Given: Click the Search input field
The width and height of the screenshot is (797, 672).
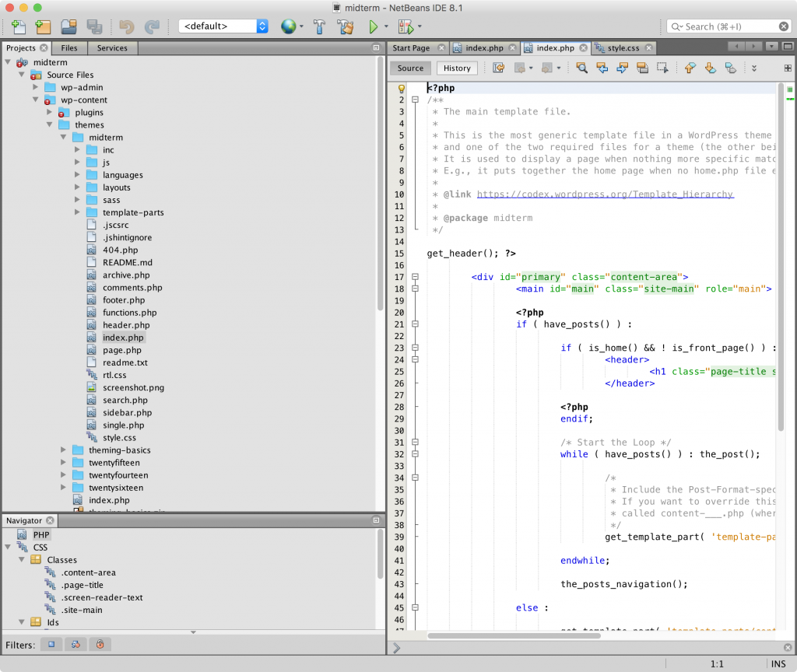Looking at the screenshot, I should (729, 26).
